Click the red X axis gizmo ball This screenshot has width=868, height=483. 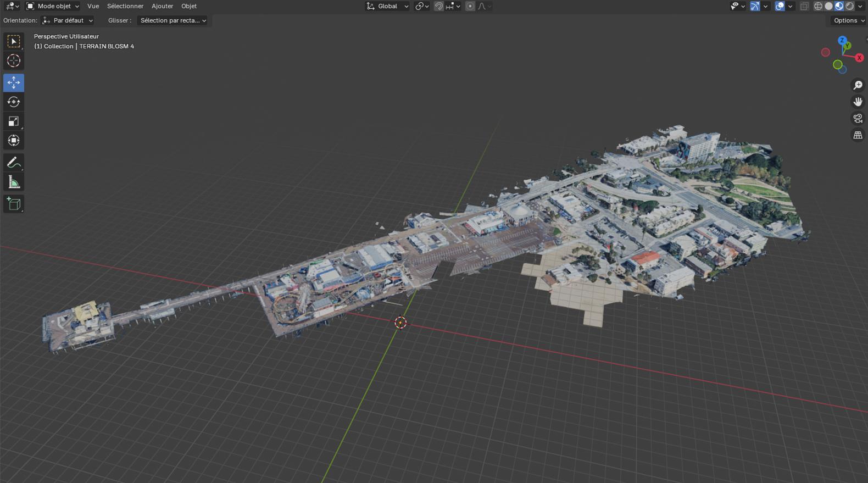point(859,58)
